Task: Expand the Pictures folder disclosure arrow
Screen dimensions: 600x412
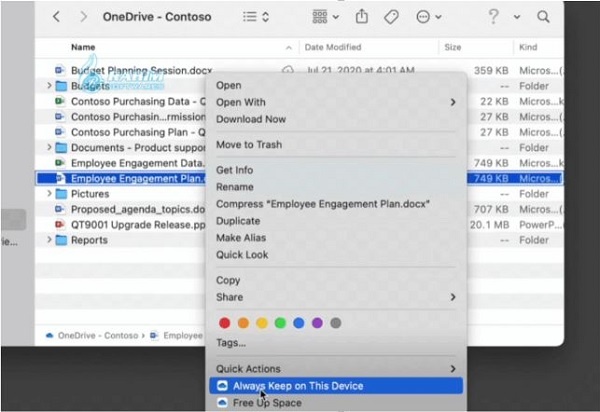Action: point(49,193)
